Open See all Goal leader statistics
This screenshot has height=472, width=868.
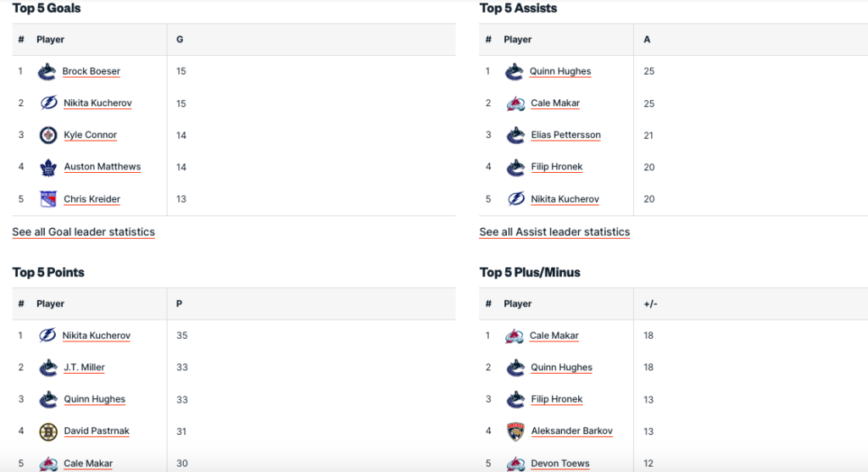[83, 232]
